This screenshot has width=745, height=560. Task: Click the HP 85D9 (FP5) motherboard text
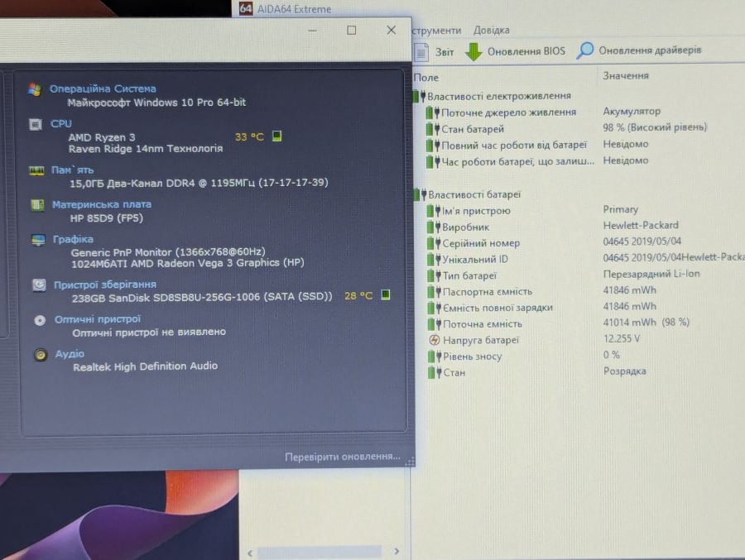(x=107, y=218)
